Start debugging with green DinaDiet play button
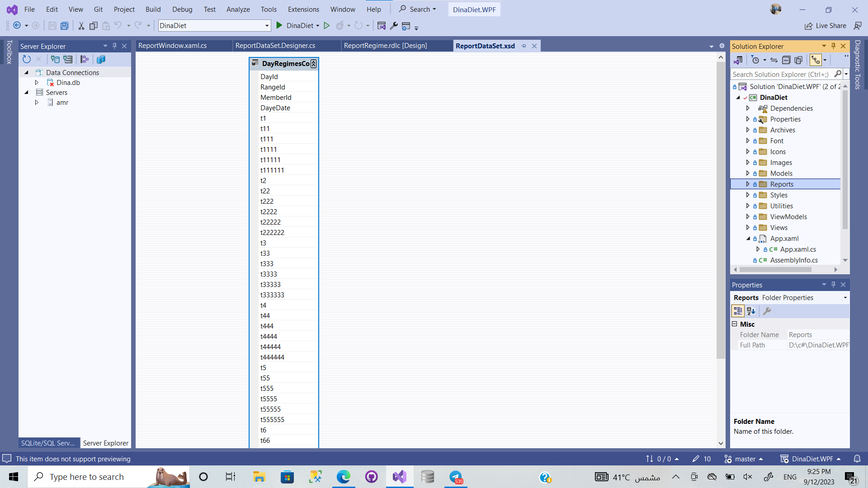Image resolution: width=868 pixels, height=488 pixels. click(x=279, y=26)
